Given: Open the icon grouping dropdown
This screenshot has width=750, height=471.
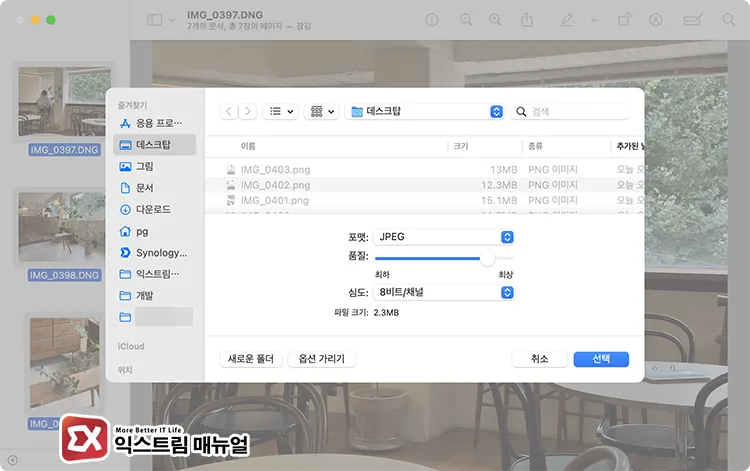Looking at the screenshot, I should click(322, 111).
